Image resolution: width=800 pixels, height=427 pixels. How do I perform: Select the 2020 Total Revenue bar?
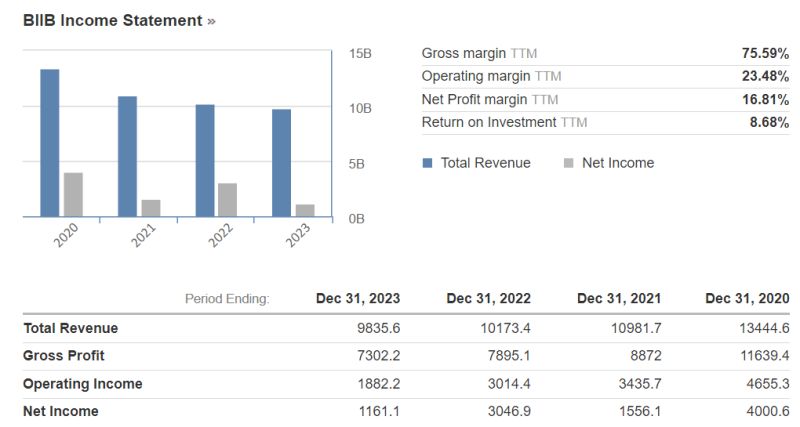(x=50, y=143)
